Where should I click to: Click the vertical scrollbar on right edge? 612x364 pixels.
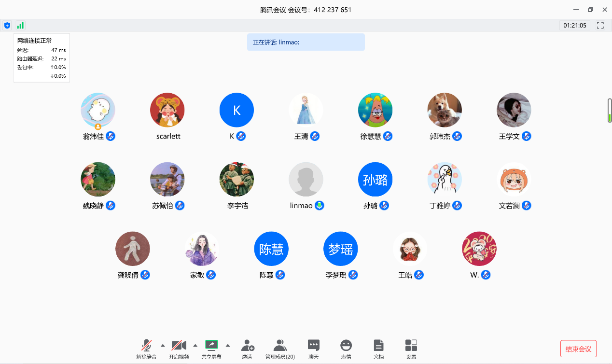[610, 111]
